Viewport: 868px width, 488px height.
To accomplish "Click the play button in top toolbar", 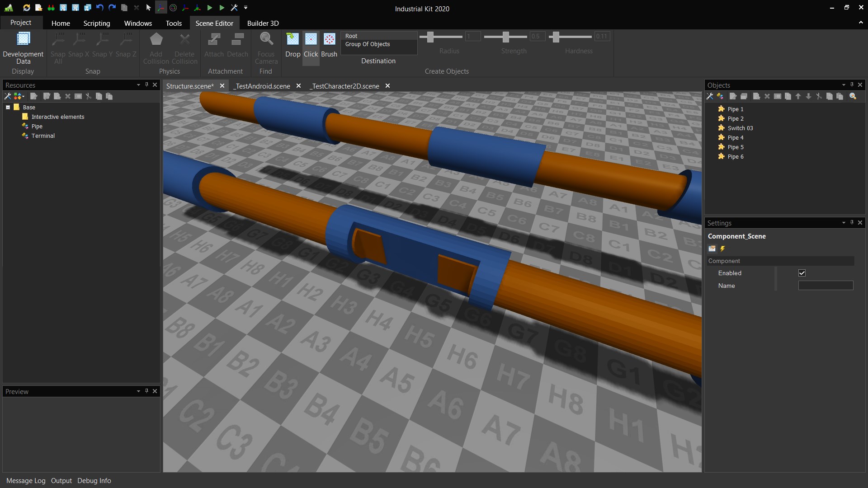I will 210,8.
